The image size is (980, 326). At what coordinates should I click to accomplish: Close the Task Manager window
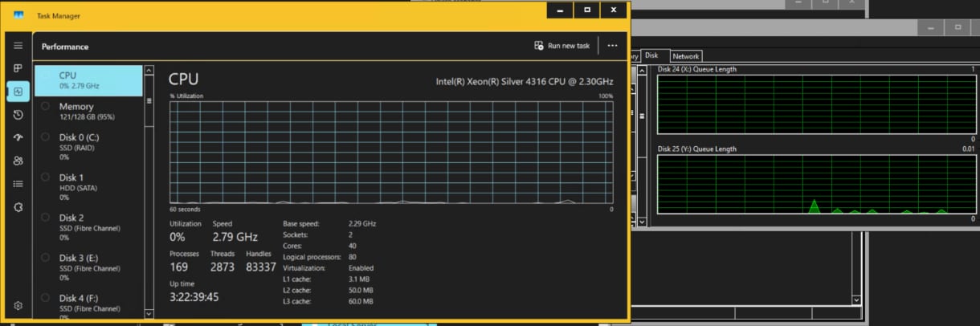coord(615,10)
